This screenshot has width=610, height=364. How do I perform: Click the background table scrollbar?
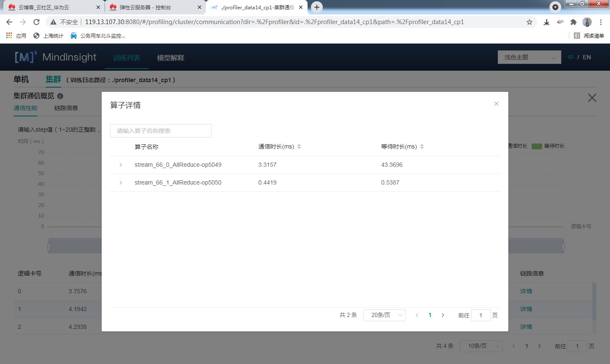(594, 301)
